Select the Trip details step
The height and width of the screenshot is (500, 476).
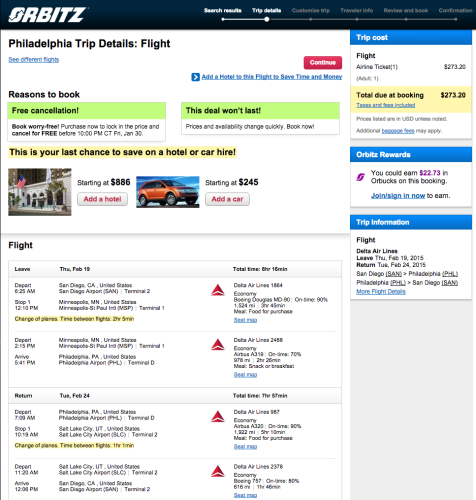[266, 10]
